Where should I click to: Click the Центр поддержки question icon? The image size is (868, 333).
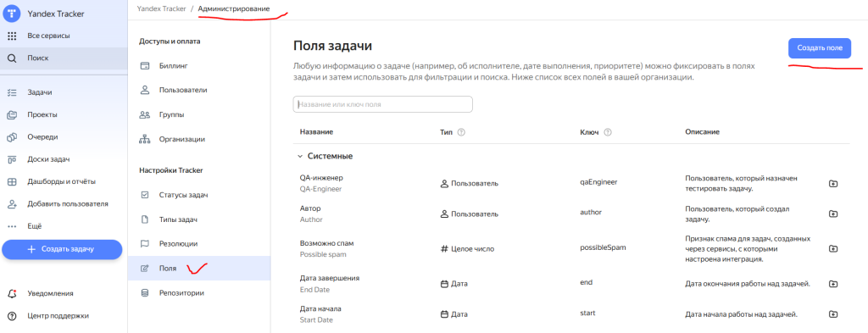pos(12,316)
